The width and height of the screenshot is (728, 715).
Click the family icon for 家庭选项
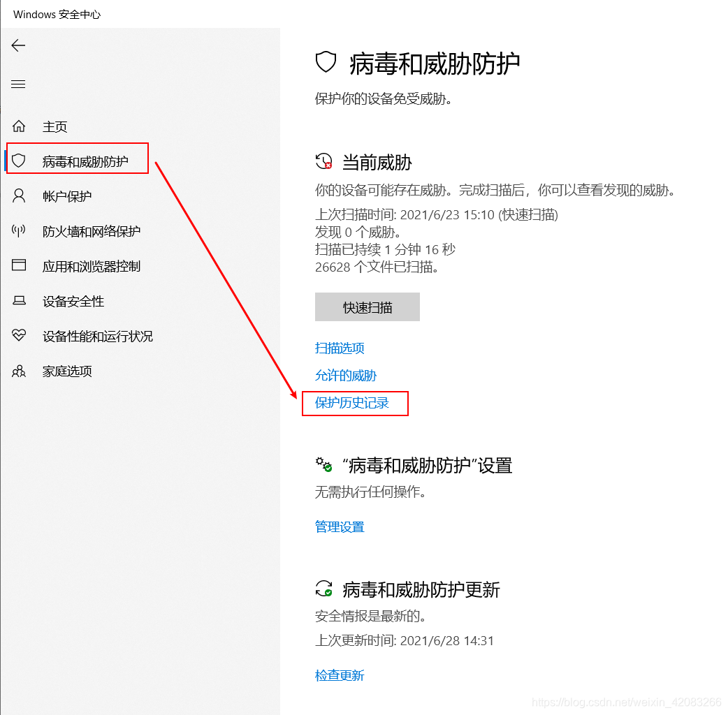[19, 371]
